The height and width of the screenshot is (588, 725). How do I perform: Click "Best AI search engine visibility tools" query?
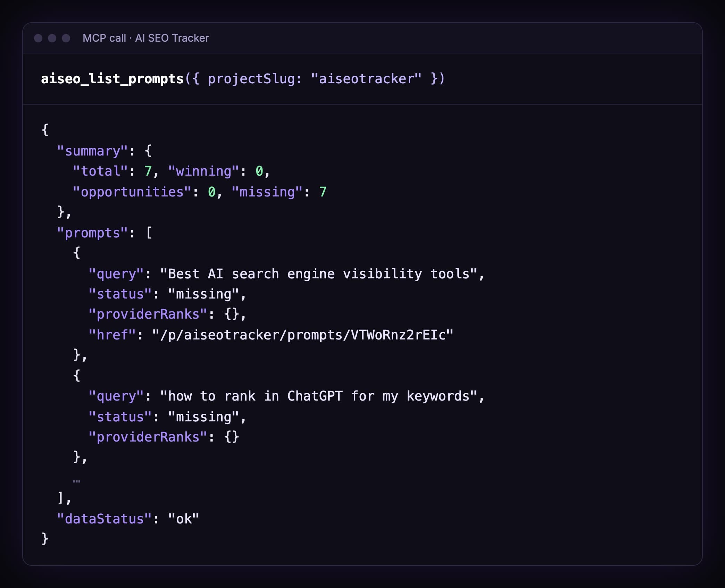319,274
